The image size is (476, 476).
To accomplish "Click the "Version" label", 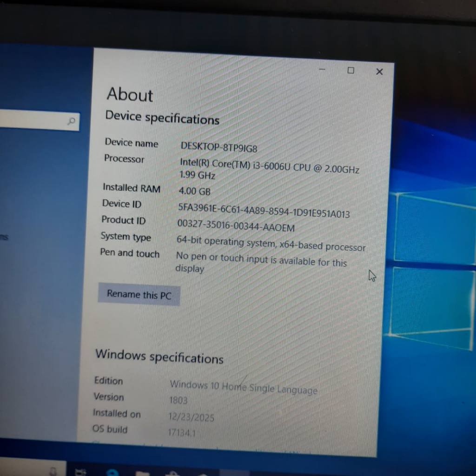I will (x=109, y=397).
